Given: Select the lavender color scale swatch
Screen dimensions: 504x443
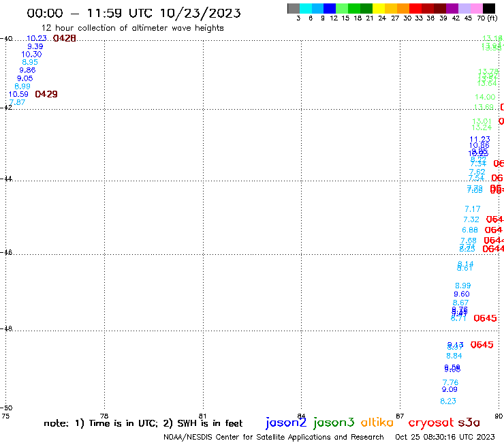Looking at the screenshot, I should [464, 8].
